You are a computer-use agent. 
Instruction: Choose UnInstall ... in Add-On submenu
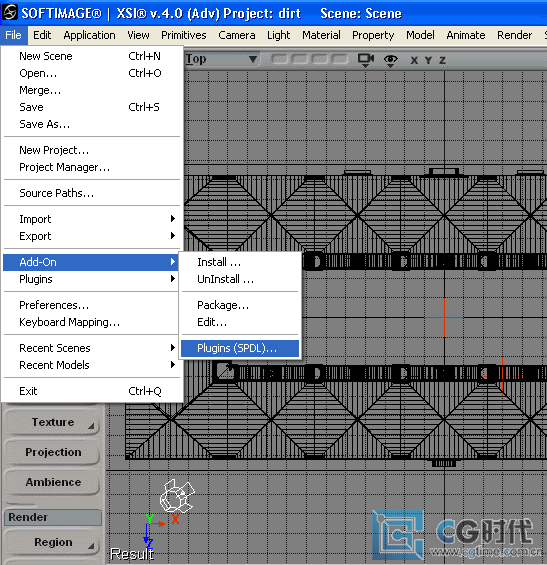click(x=240, y=279)
